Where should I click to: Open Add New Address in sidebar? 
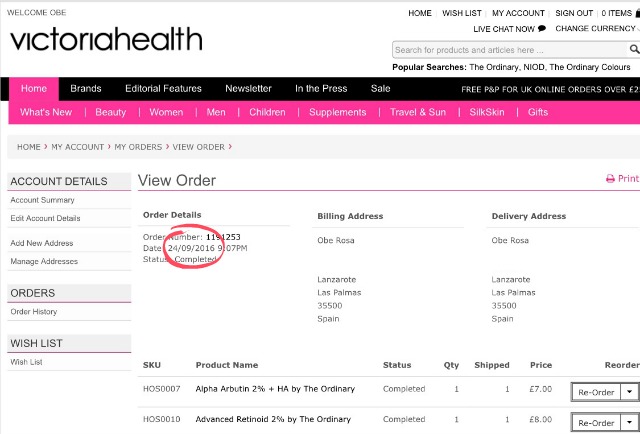click(x=42, y=243)
